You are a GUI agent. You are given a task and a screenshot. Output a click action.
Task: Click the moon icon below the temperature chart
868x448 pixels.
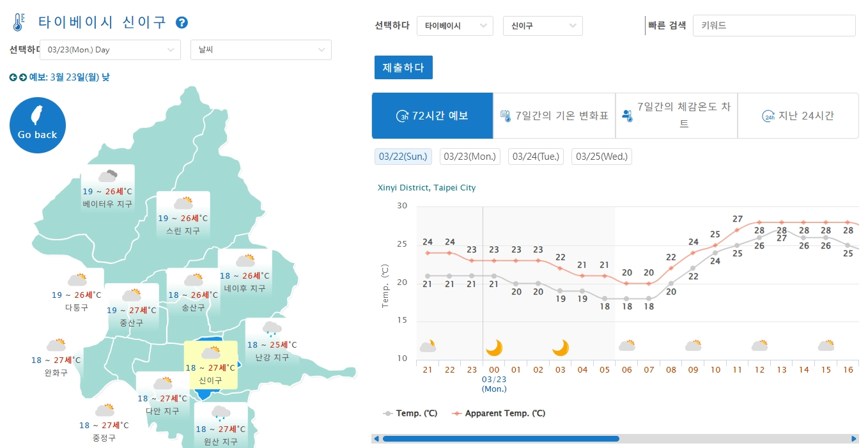pos(495,347)
